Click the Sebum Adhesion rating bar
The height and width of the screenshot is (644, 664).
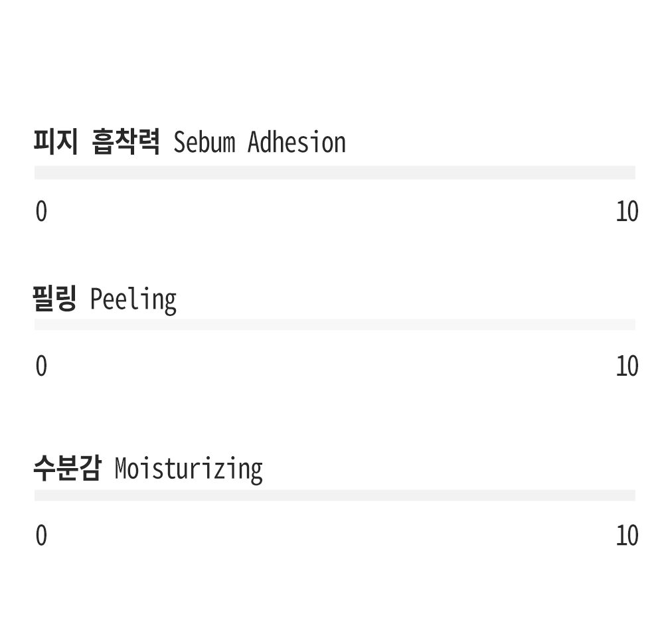coord(335,173)
